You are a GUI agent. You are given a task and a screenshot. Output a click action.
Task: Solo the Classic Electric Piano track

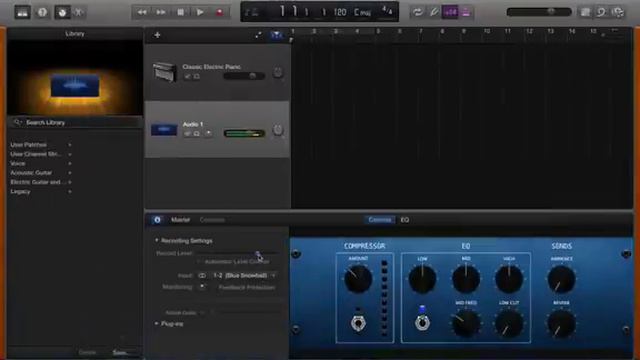click(x=197, y=76)
